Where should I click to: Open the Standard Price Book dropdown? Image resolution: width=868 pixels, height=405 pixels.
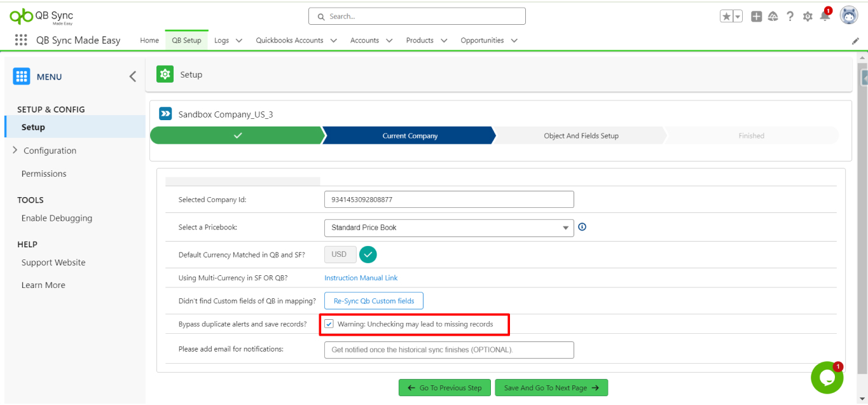449,228
